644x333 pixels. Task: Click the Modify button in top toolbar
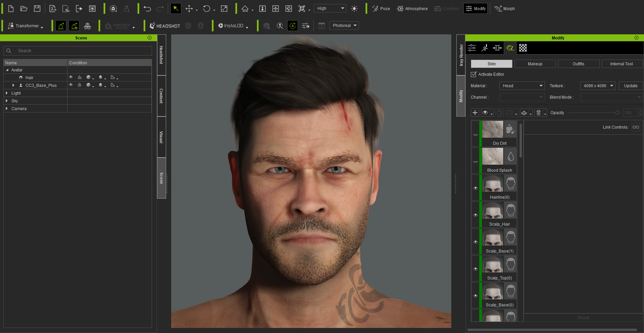click(x=476, y=9)
